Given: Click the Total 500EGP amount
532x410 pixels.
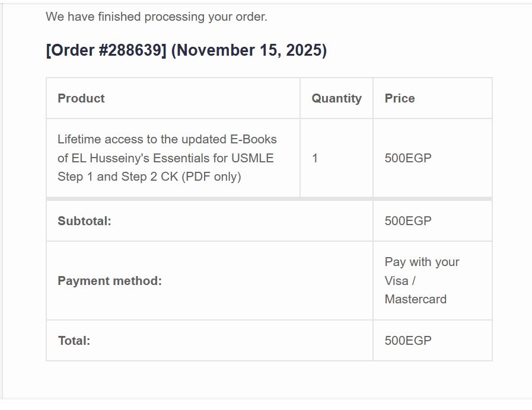Looking at the screenshot, I should [408, 341].
